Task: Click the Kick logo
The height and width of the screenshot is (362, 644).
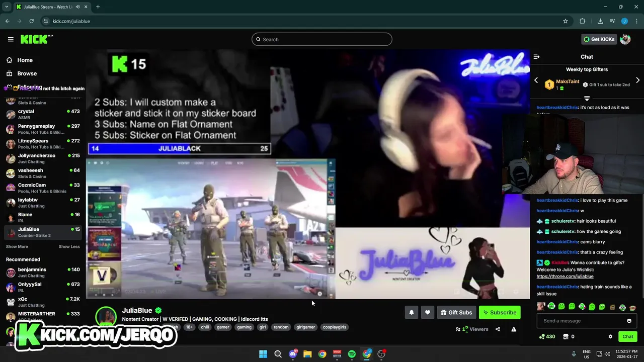Action: 36,39
